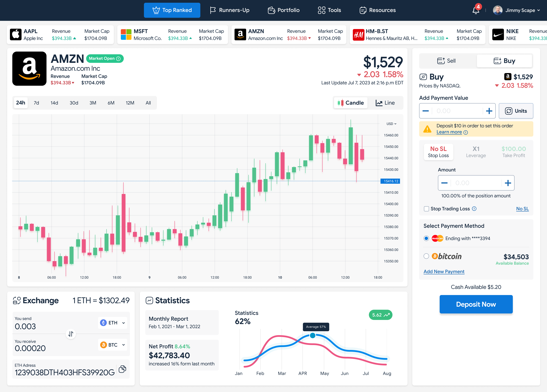Switch to the Sell tab

click(x=447, y=61)
